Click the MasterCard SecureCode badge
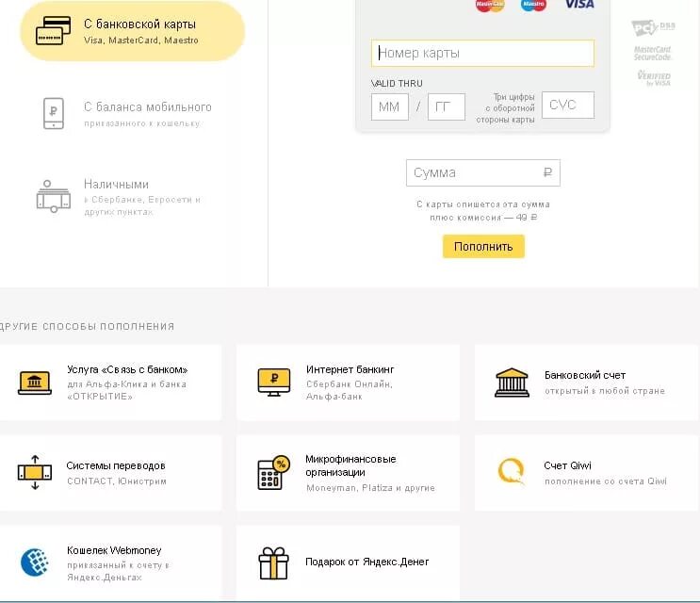 tap(653, 53)
